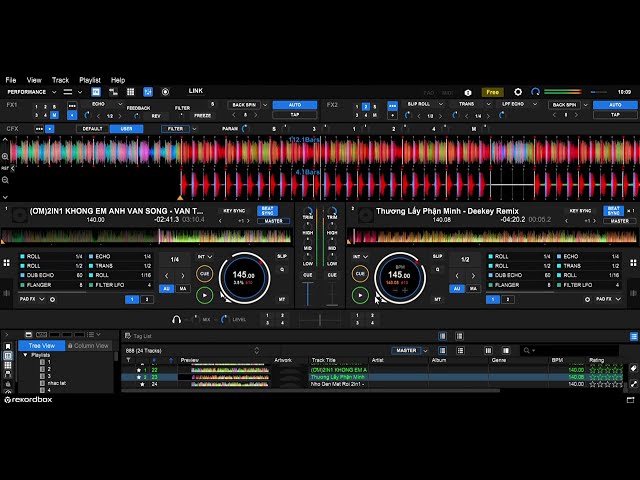Open the settings gear icon
The height and width of the screenshot is (480, 640).
518,92
